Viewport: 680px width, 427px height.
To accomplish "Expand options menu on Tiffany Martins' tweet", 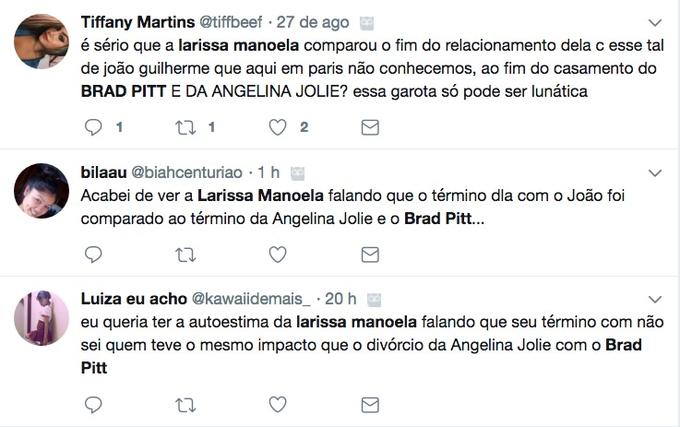I will point(655,22).
